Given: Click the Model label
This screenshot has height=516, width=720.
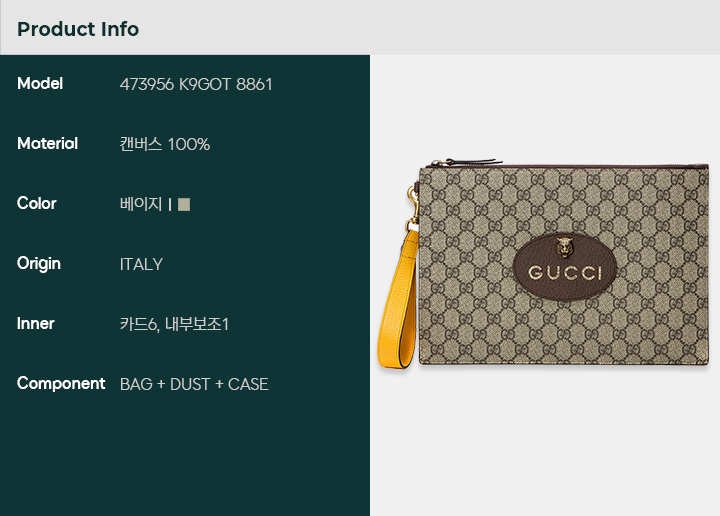Looking at the screenshot, I should pos(40,84).
